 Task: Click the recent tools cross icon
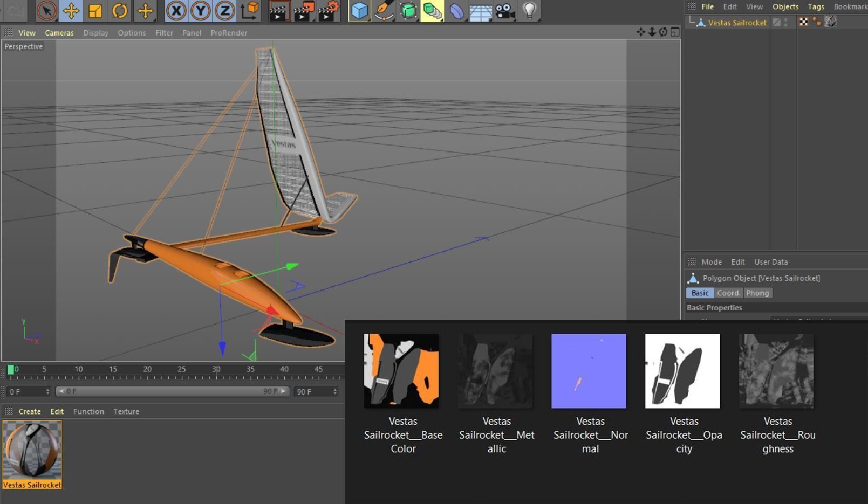(145, 10)
